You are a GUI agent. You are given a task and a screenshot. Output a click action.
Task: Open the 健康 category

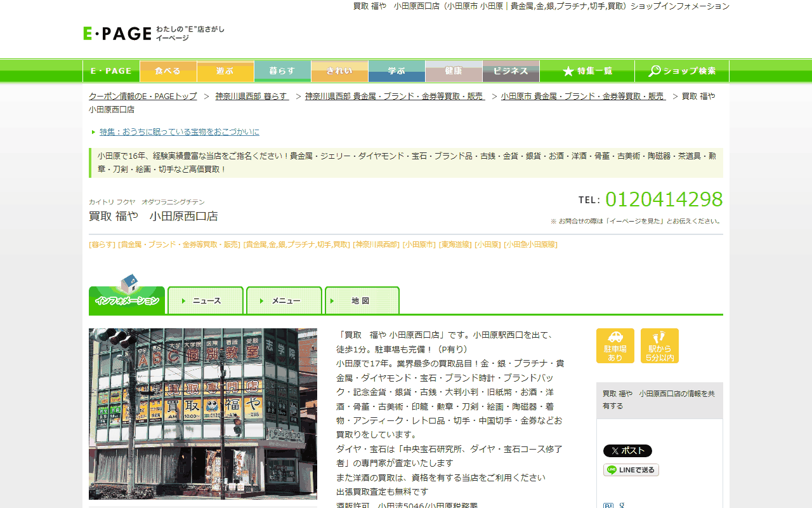(x=454, y=71)
